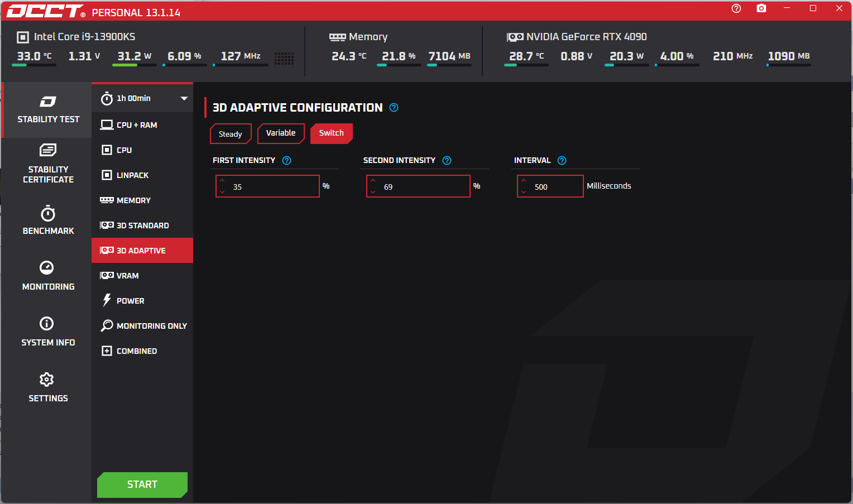The image size is (853, 504).
Task: Click the CPU clock 127 MHz reading
Action: tap(241, 56)
